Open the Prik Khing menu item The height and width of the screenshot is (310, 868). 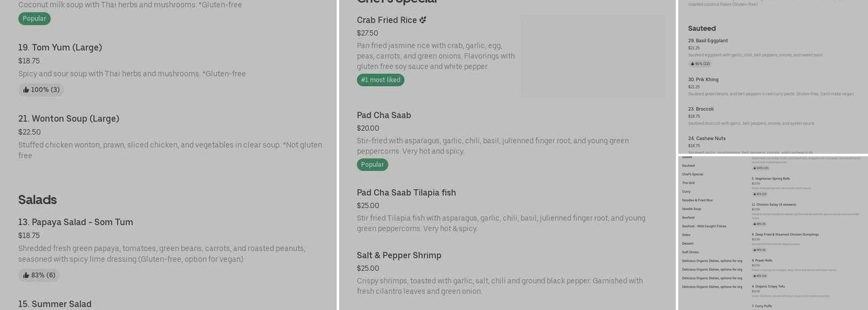point(703,79)
